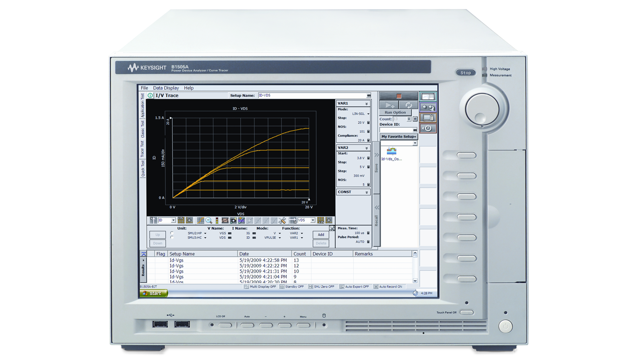
Task: Select the SMU2:HP row radio button
Action: click(172, 233)
